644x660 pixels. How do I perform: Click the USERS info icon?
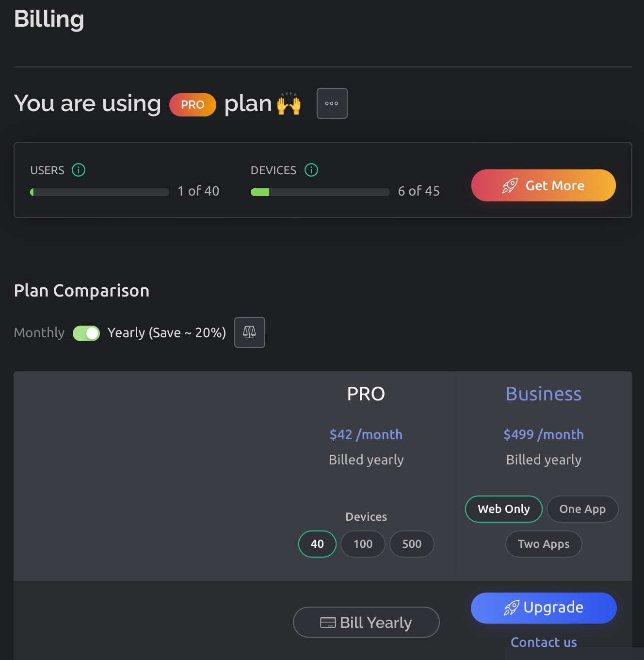79,170
